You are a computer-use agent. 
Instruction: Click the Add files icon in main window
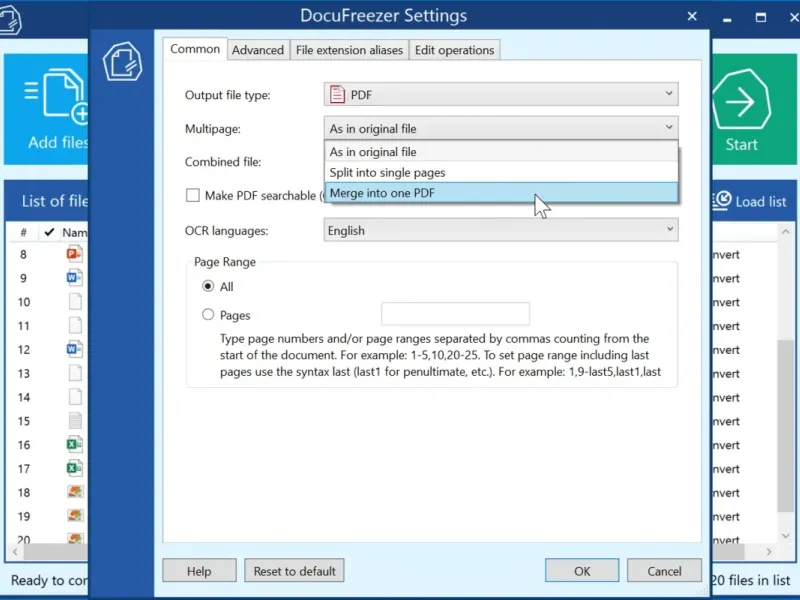(x=56, y=96)
